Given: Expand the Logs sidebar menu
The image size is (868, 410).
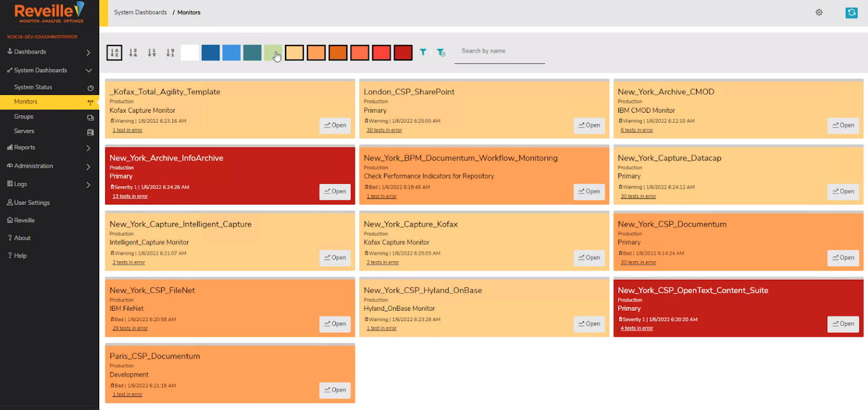Looking at the screenshot, I should point(49,184).
